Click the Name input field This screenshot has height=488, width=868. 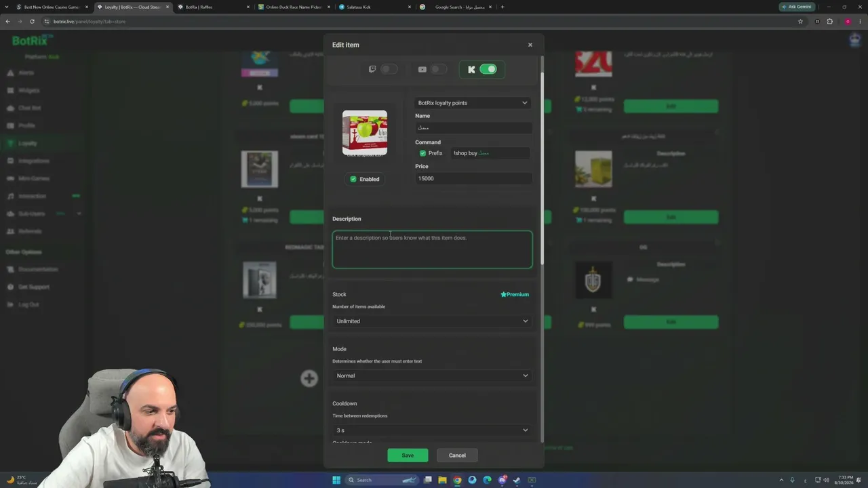click(473, 128)
